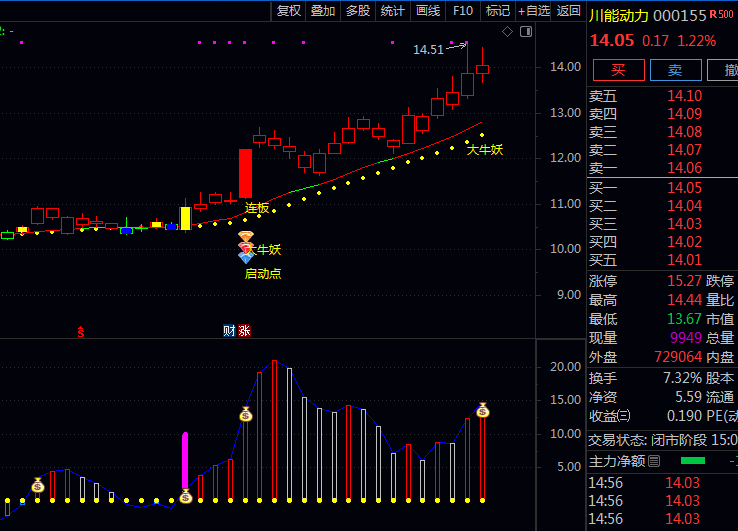Click the blue diamond signal icon
This screenshot has width=738, height=531.
pos(246,257)
